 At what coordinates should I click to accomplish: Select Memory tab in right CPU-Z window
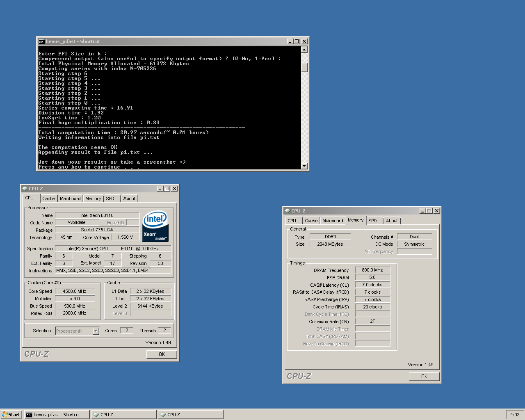(x=356, y=220)
